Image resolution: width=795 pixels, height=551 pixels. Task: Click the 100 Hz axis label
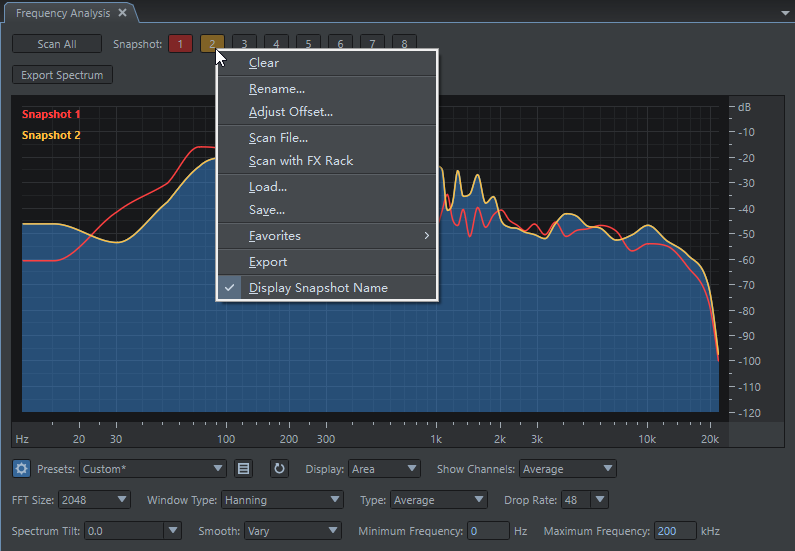pyautogui.click(x=226, y=439)
